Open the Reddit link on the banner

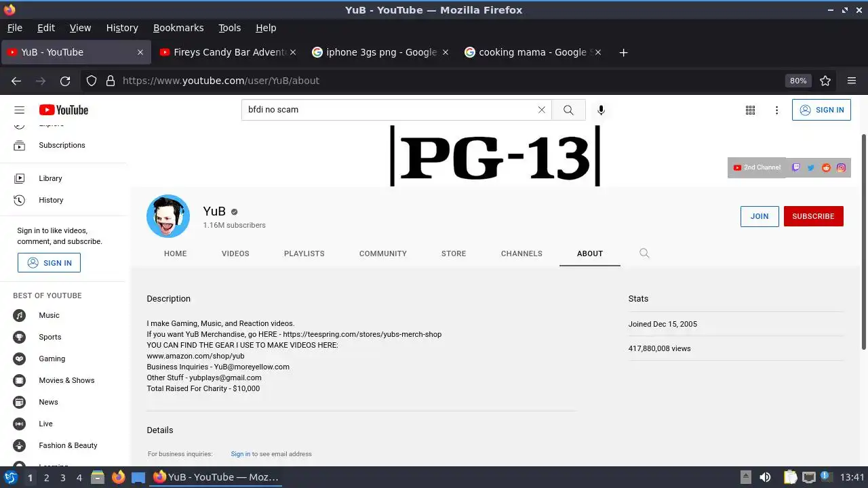tap(826, 167)
